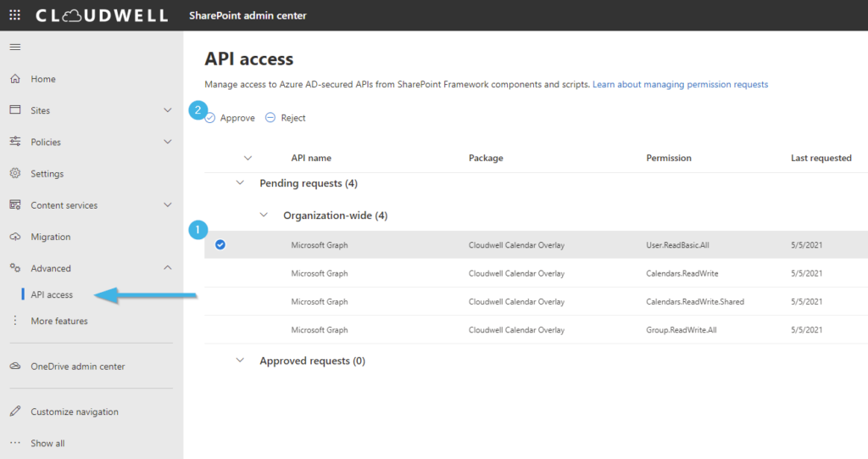Select the Calendars.ReadWrite permission row
This screenshot has width=868, height=459.
536,273
